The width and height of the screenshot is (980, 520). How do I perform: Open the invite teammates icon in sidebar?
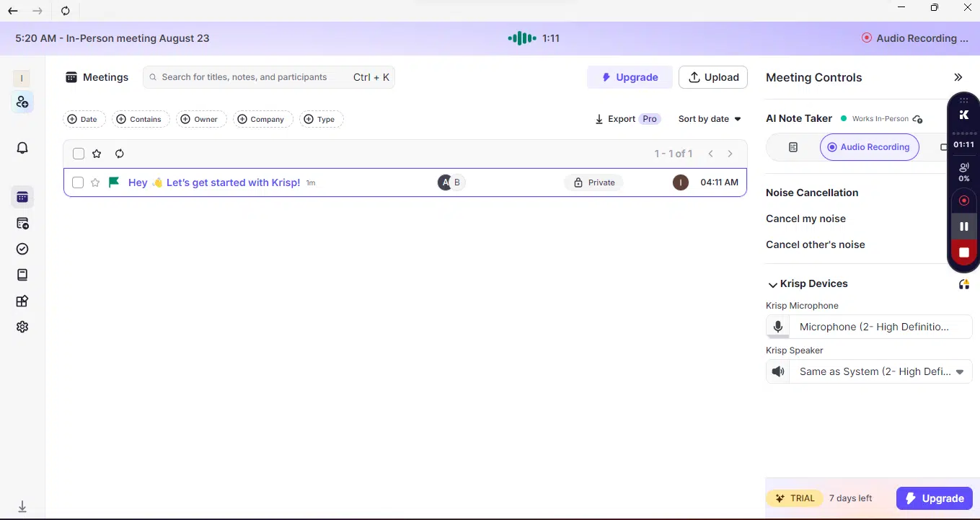[x=22, y=102]
